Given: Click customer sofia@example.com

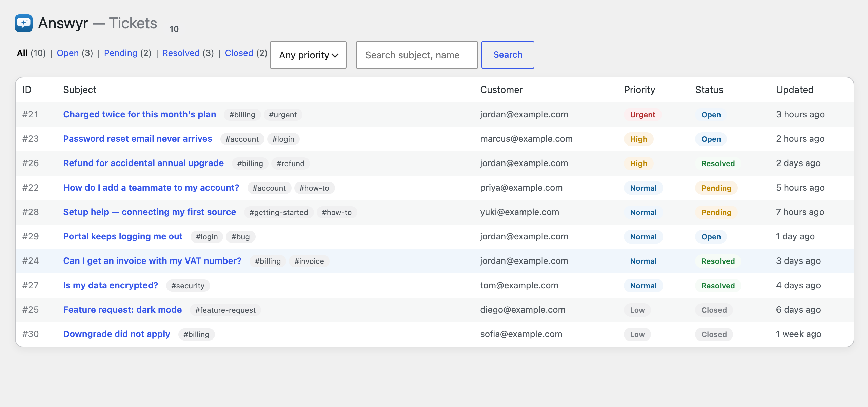Looking at the screenshot, I should (521, 334).
